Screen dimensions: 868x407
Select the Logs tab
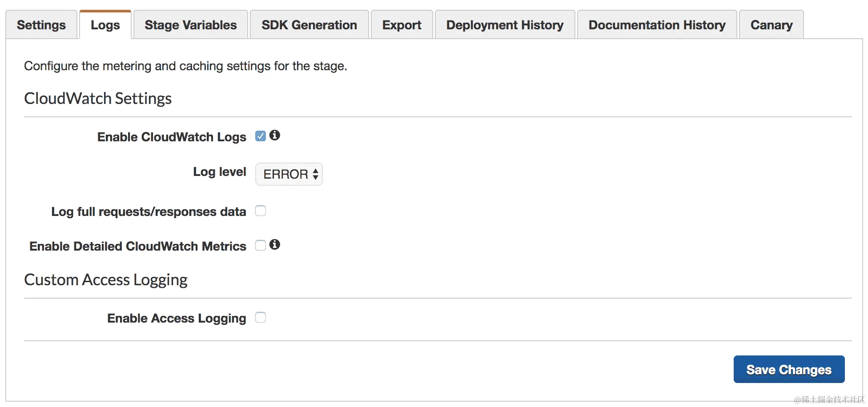point(105,25)
